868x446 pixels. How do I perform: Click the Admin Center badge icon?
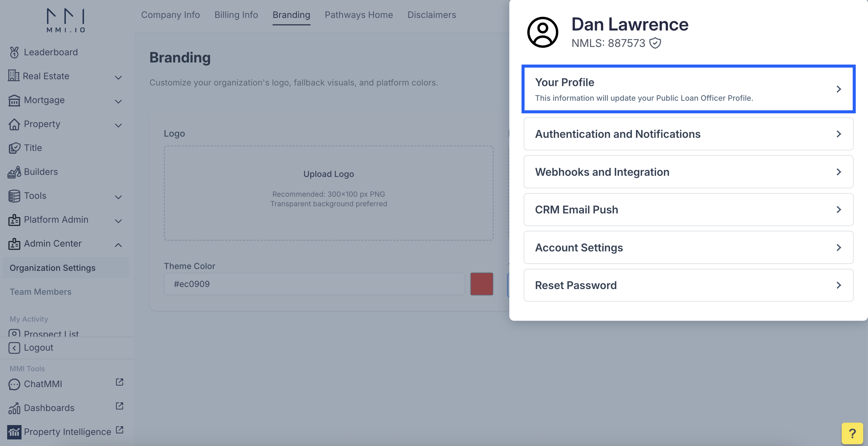14,244
